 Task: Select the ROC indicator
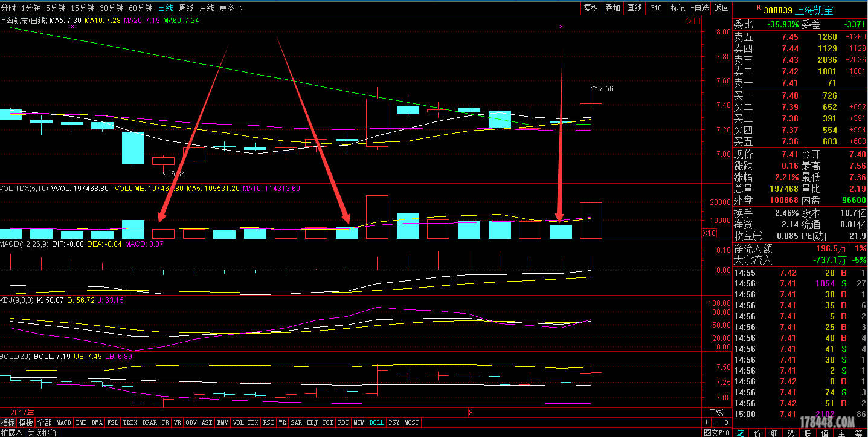(343, 422)
